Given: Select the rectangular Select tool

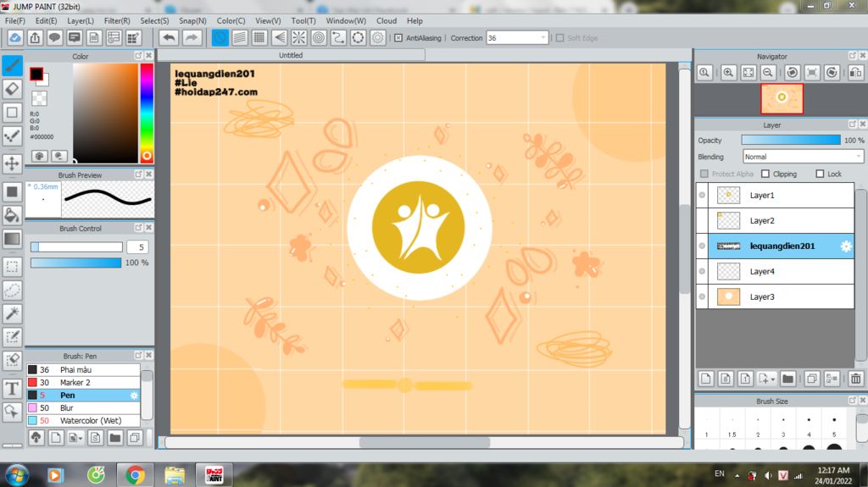Looking at the screenshot, I should pyautogui.click(x=12, y=267).
